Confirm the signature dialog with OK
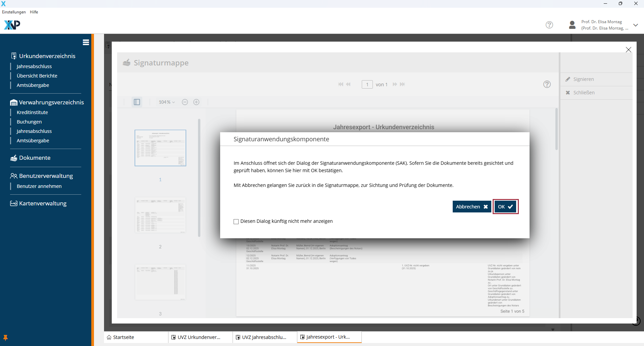644x346 pixels. pyautogui.click(x=505, y=207)
